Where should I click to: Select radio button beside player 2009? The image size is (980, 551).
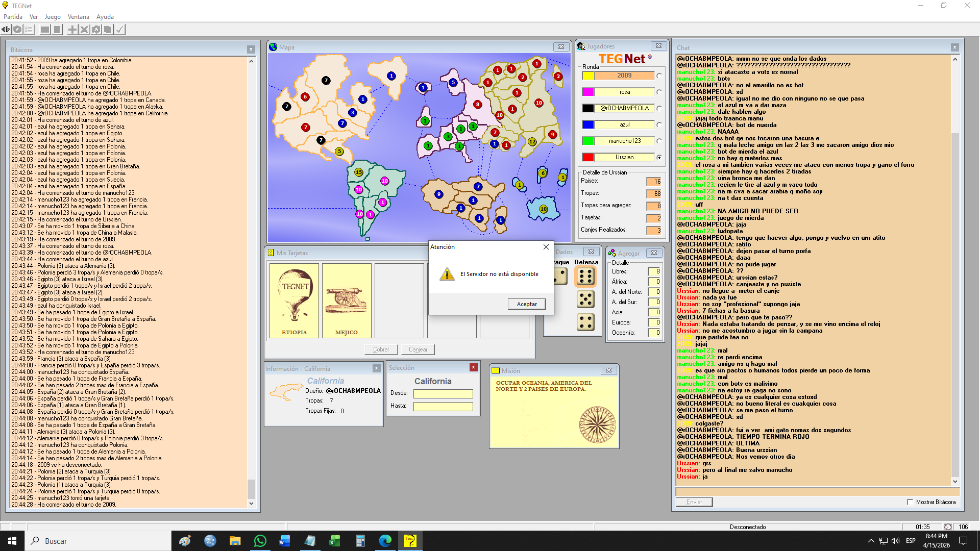click(659, 76)
